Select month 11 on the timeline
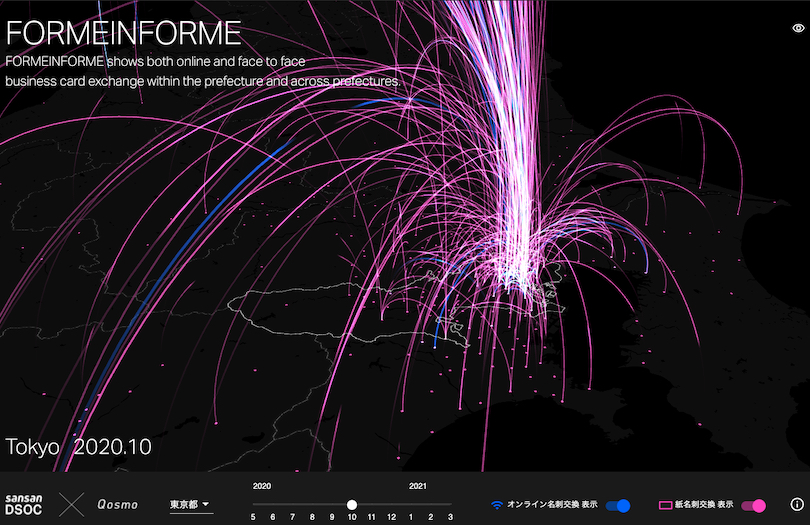The width and height of the screenshot is (810, 525). coord(371,517)
